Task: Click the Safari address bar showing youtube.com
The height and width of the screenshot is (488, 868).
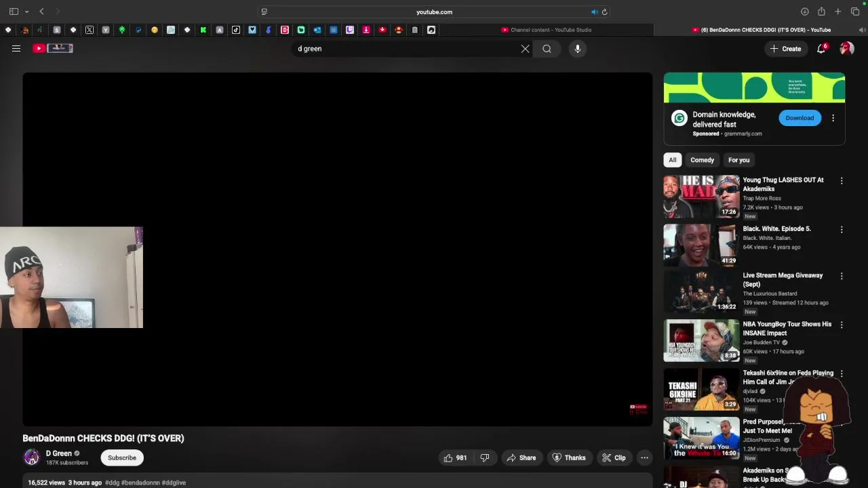Action: click(x=434, y=12)
